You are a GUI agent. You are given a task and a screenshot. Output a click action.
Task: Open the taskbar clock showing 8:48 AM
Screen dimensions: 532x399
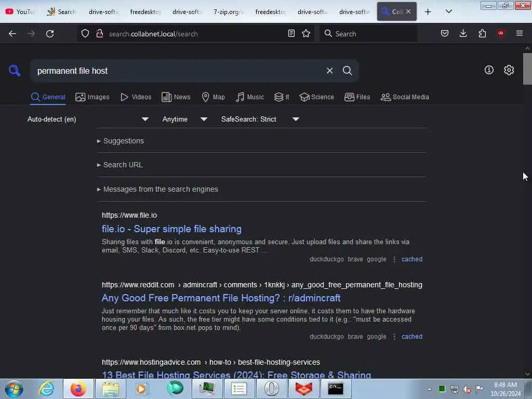506,389
